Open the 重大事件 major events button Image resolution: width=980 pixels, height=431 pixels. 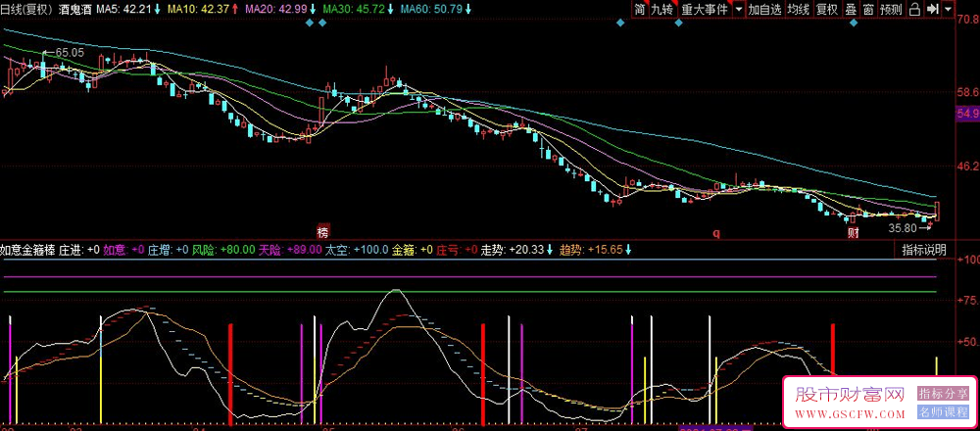pyautogui.click(x=705, y=9)
